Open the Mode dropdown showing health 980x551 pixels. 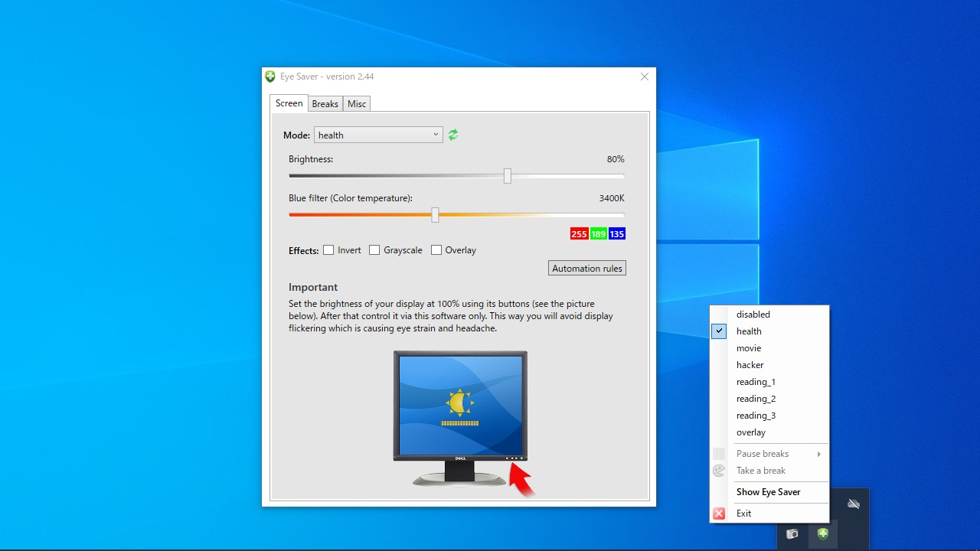[x=378, y=135]
